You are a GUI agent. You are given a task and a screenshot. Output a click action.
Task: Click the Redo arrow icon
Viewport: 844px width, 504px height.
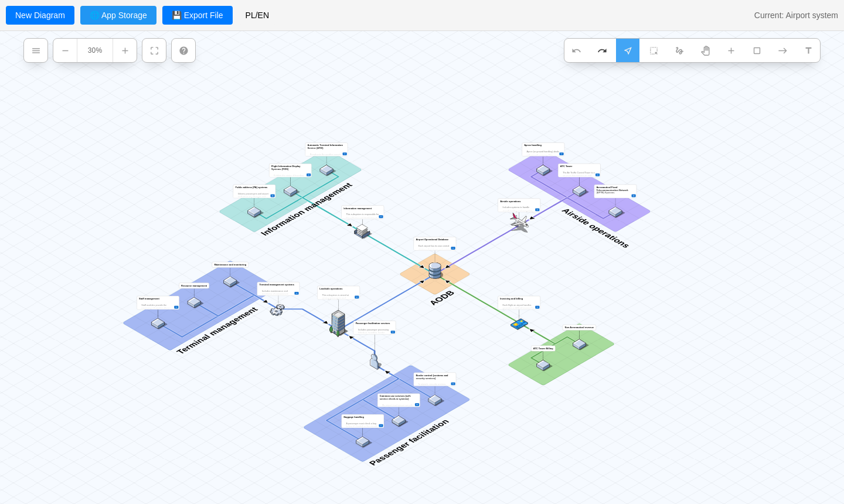pyautogui.click(x=602, y=51)
